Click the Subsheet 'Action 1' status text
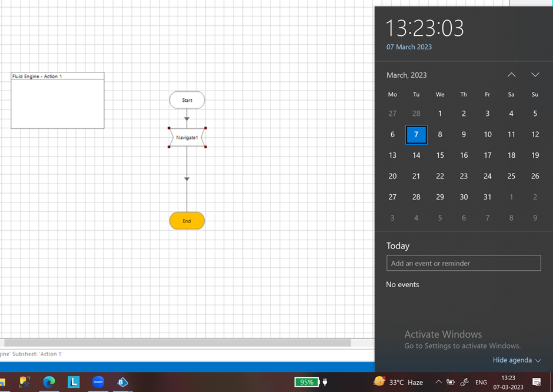This screenshot has height=392, width=553. click(31, 354)
